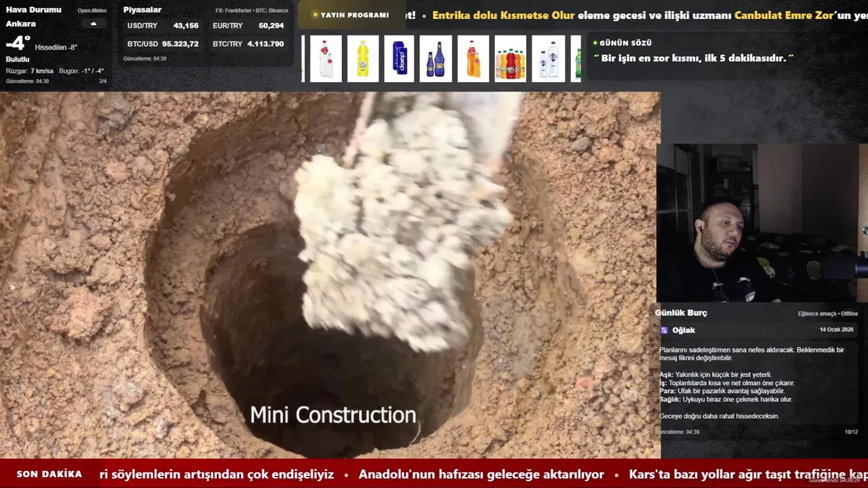Click the weather page counter 2/4

[x=103, y=81]
